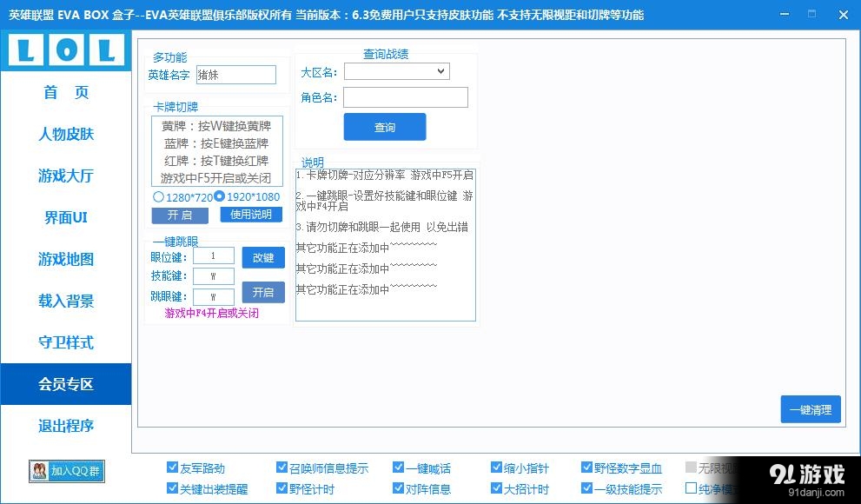The width and height of the screenshot is (861, 504).
Task: Click the text 蓝牌：按E键换蓝牌
Action: coord(216,144)
